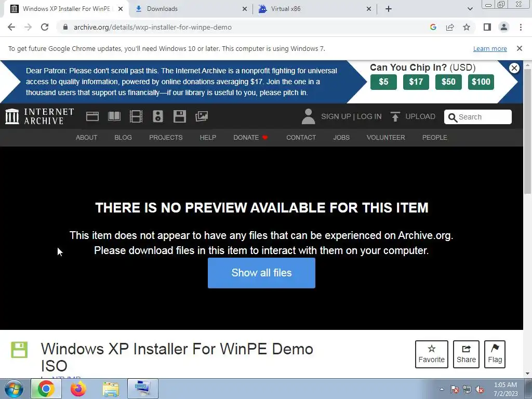Donate $50 with the green button
532x399 pixels.
point(448,82)
